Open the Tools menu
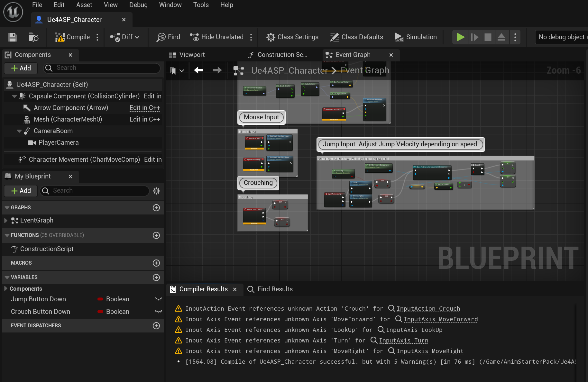Viewport: 588px width, 382px height. coord(201,5)
